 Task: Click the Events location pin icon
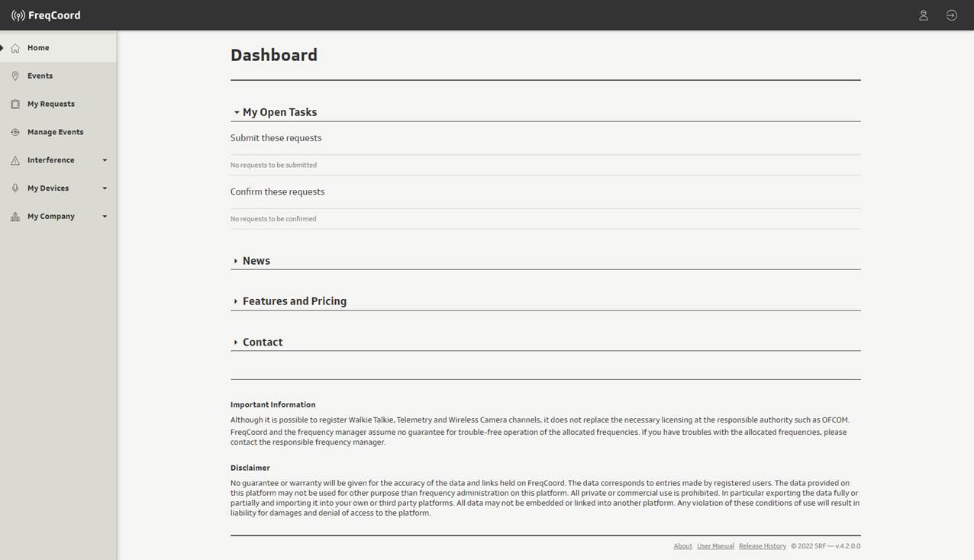(15, 76)
